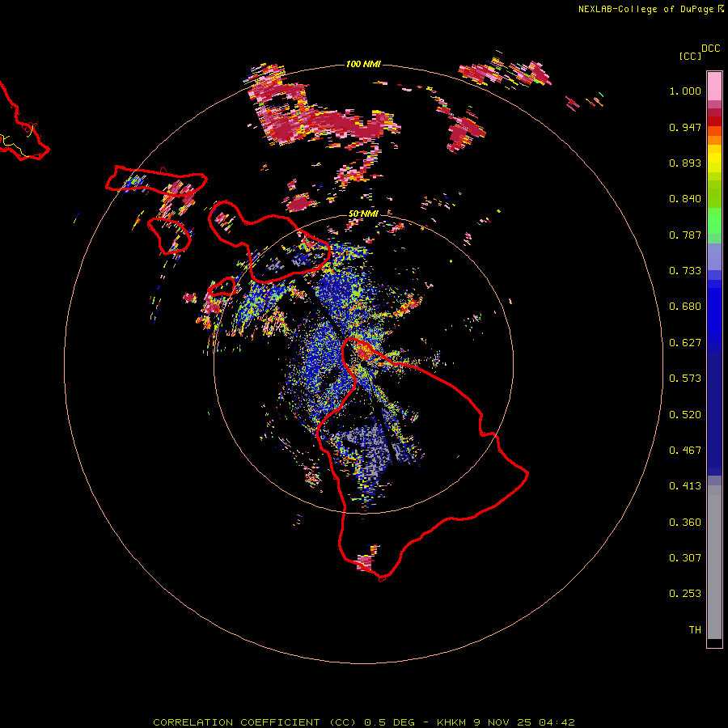Screen dimensions: 728x728
Task: Click the TH threshold label
Action: point(695,630)
